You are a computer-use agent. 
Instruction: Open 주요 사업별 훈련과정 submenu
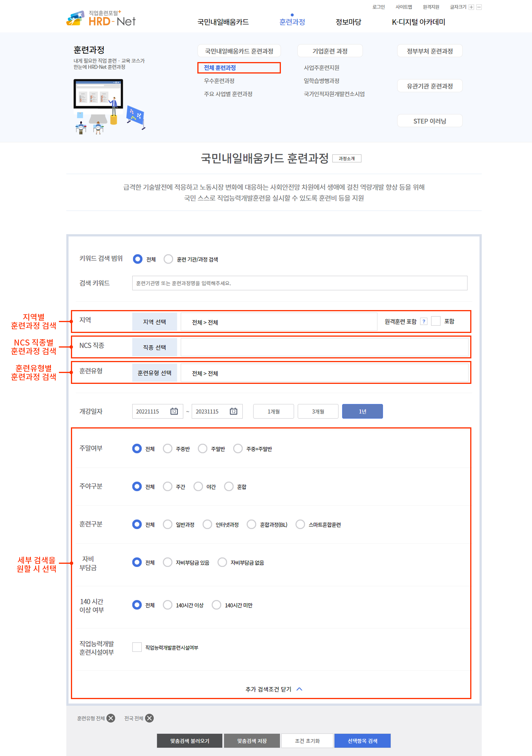[228, 94]
